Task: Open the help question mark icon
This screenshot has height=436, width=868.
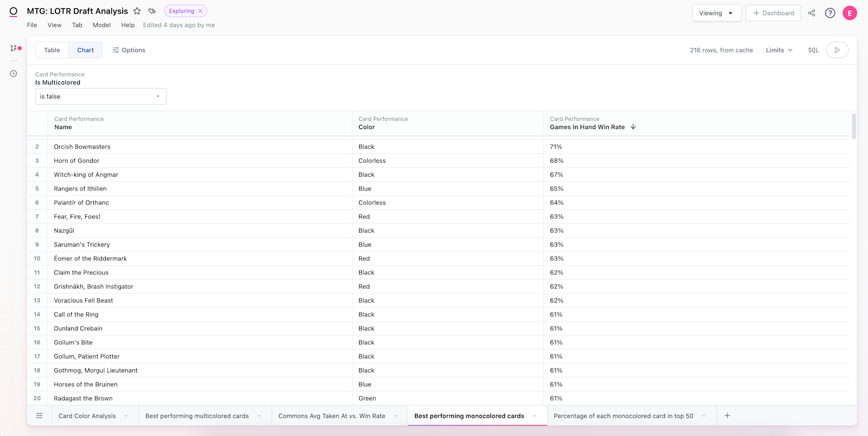Action: coord(830,13)
